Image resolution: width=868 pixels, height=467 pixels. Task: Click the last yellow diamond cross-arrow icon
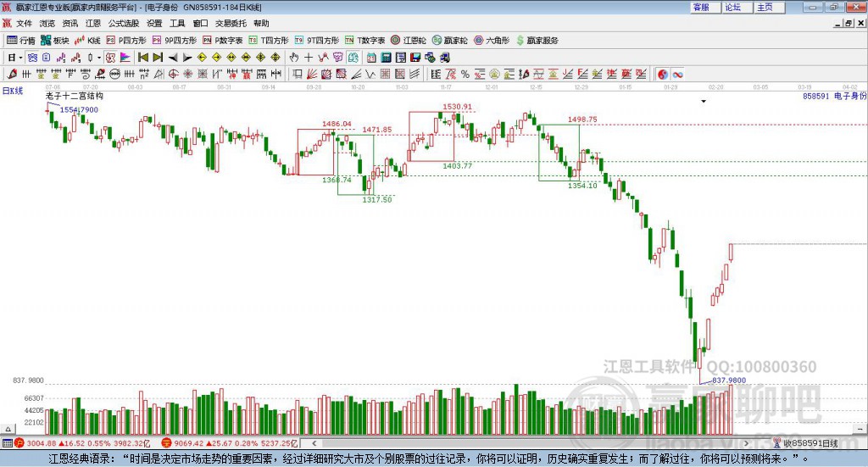click(x=275, y=58)
